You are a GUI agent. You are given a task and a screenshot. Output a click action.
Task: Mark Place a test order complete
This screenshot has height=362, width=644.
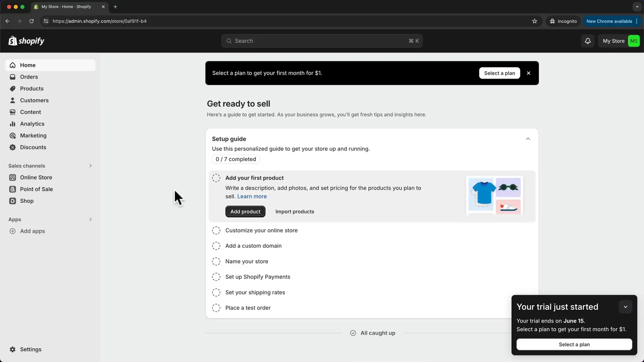pyautogui.click(x=216, y=308)
